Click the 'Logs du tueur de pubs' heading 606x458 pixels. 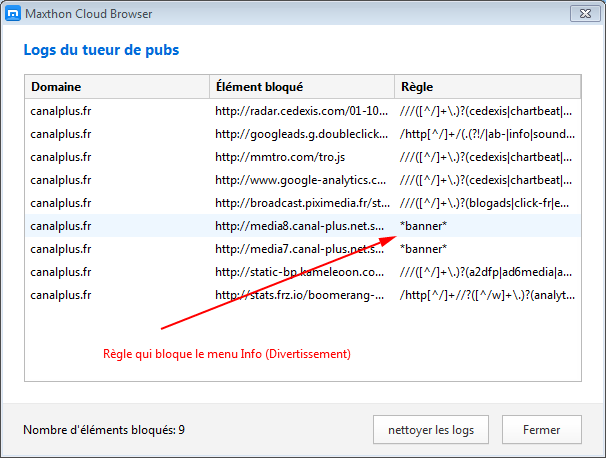[x=101, y=50]
